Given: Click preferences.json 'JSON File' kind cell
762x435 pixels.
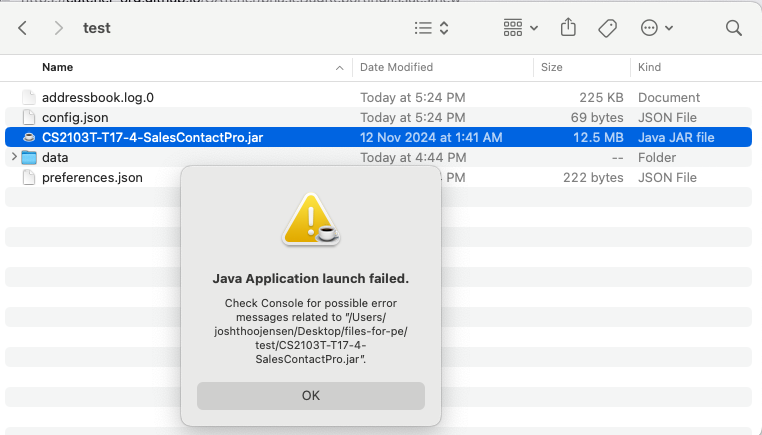Looking at the screenshot, I should coord(667,177).
